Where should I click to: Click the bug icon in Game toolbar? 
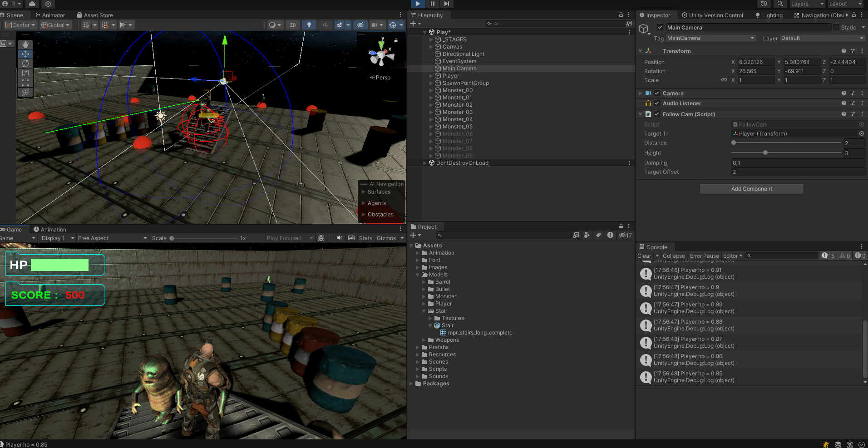click(321, 238)
